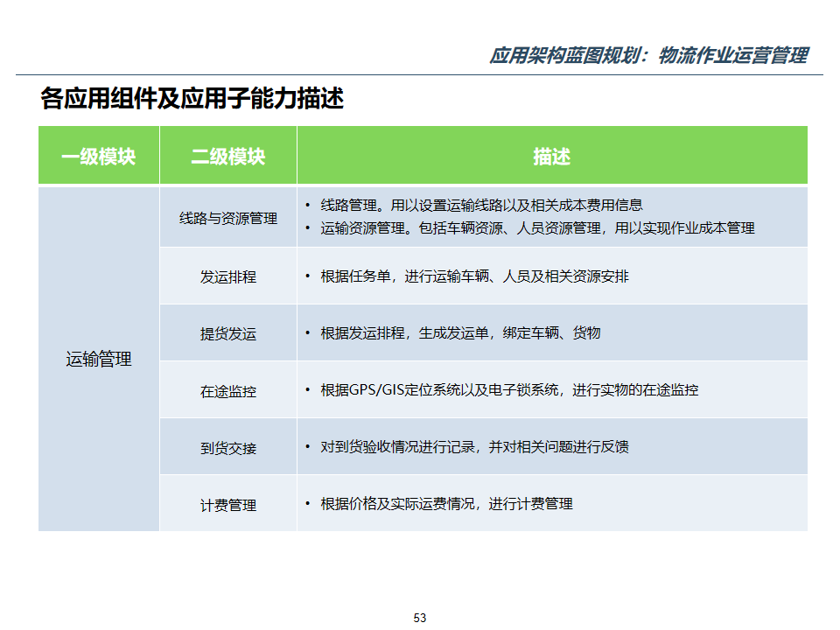Select the title '各应用组件及应用子能力描述'
840x630 pixels.
(x=192, y=99)
